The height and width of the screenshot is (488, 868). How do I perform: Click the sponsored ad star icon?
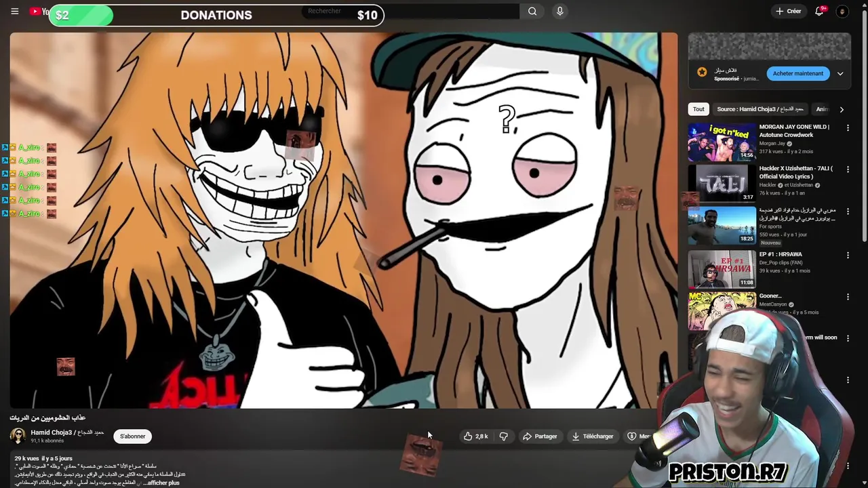702,72
